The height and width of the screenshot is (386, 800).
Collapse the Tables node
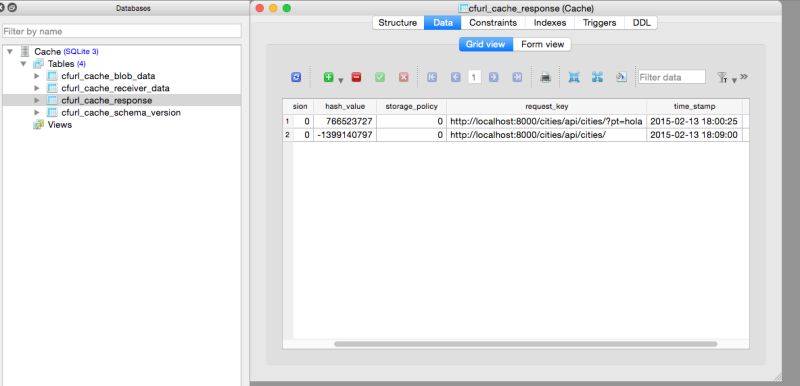[x=23, y=64]
